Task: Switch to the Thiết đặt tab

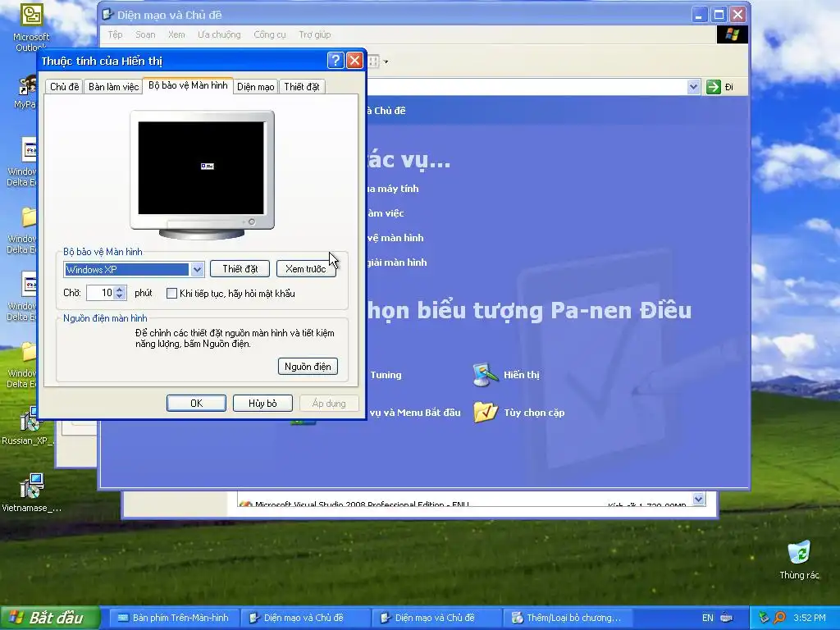Action: [x=302, y=87]
